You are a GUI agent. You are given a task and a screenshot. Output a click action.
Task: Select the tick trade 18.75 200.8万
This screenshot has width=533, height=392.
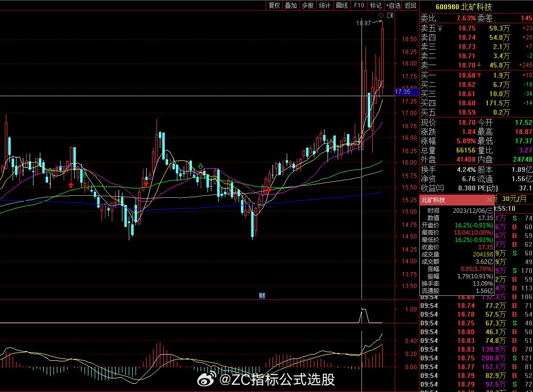point(477,358)
